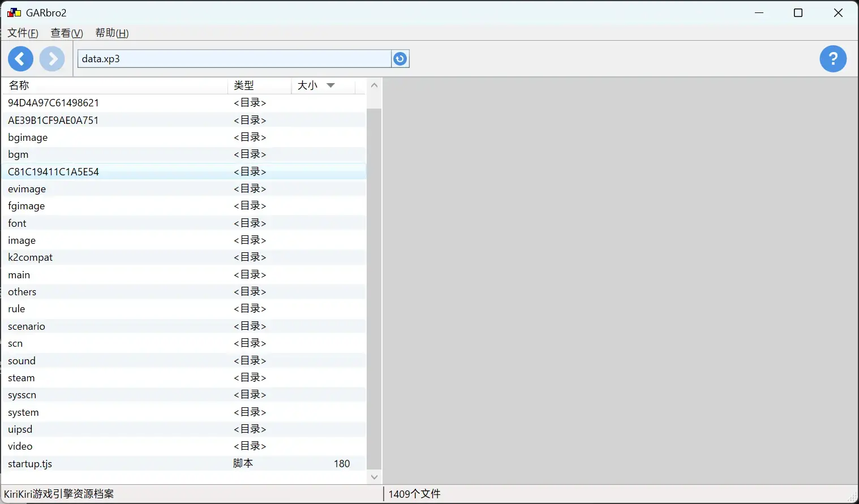The image size is (859, 504).
Task: Open help via the question mark icon
Action: [833, 59]
